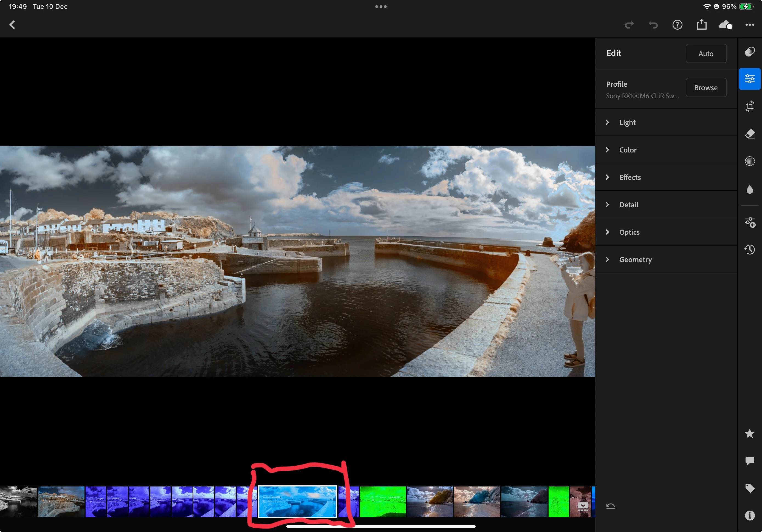Open the comments bubble icon
The image size is (762, 532).
[749, 461]
